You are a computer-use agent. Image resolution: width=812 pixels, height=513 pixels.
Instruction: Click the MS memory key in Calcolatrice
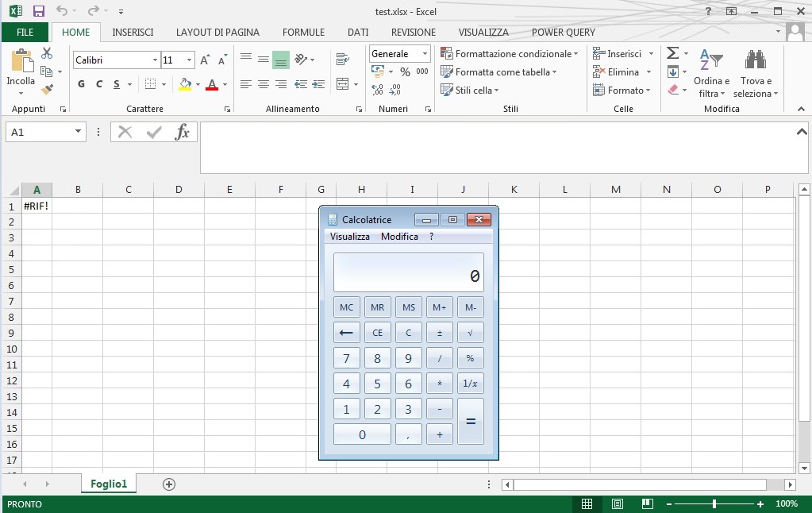pyautogui.click(x=409, y=307)
